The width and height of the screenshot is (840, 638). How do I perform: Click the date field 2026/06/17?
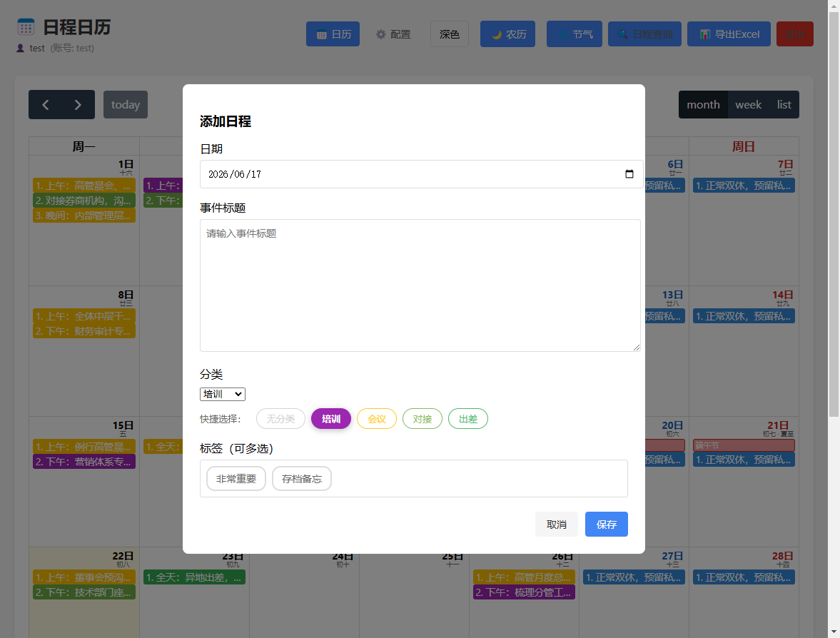[421, 174]
